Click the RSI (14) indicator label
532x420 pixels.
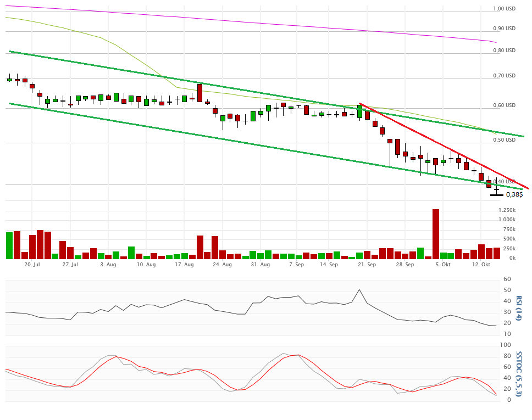518,308
